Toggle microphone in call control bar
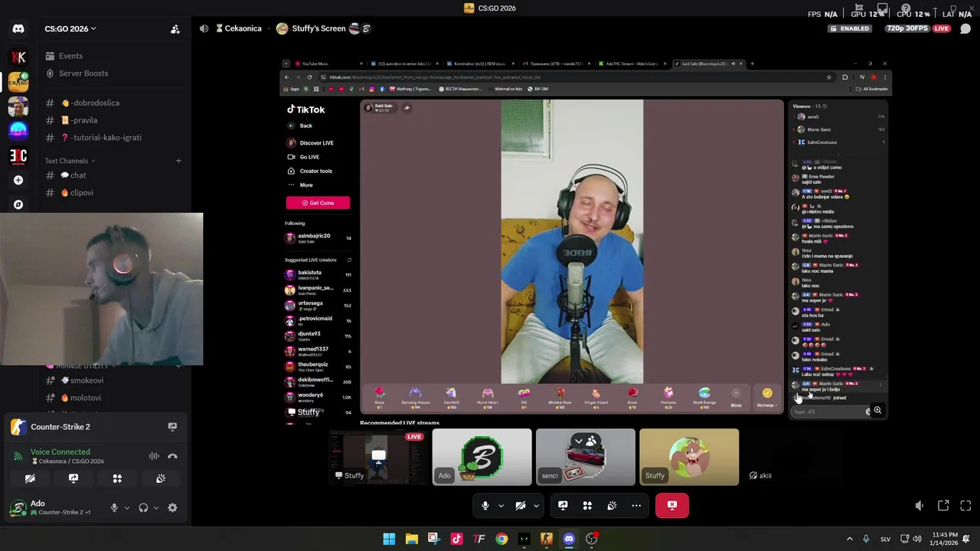This screenshot has width=980, height=551. 485,505
